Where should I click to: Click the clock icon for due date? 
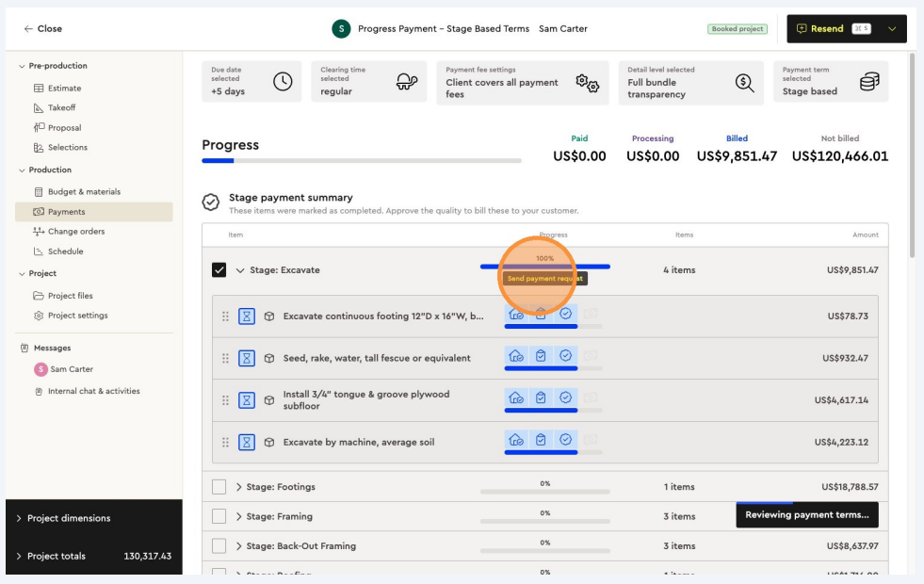pyautogui.click(x=283, y=82)
